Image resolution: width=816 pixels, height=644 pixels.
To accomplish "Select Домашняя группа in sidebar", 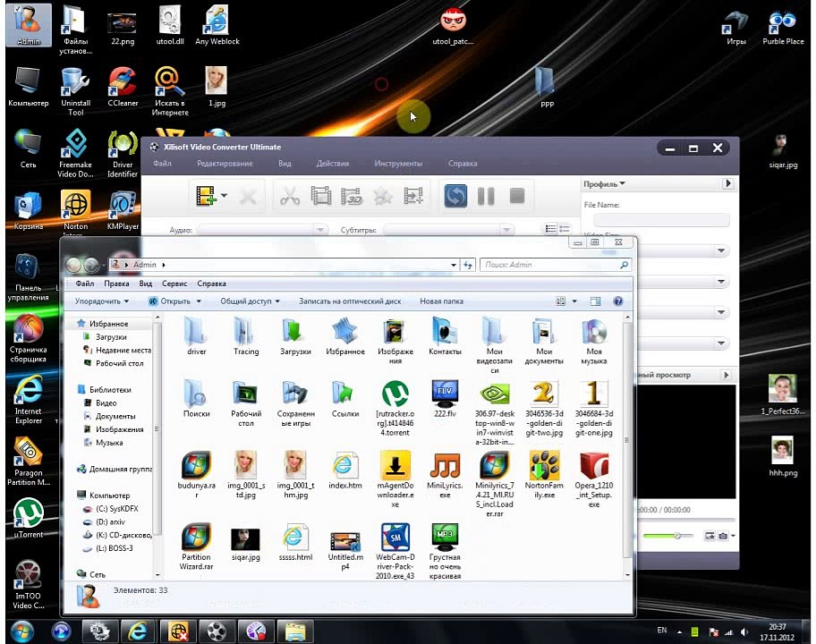I will tap(120, 470).
